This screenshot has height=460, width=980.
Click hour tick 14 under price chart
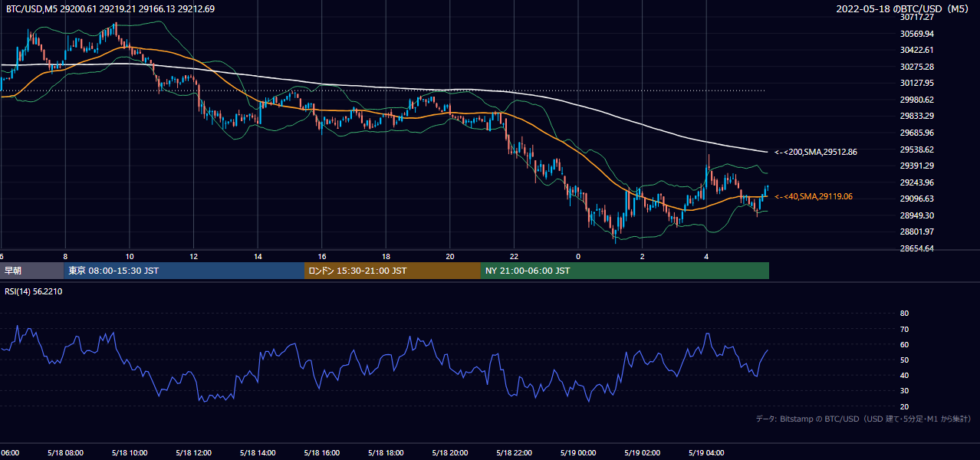pos(258,256)
